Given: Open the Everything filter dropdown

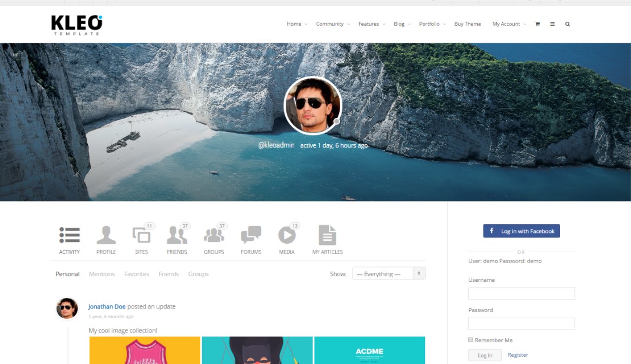Looking at the screenshot, I should [388, 273].
